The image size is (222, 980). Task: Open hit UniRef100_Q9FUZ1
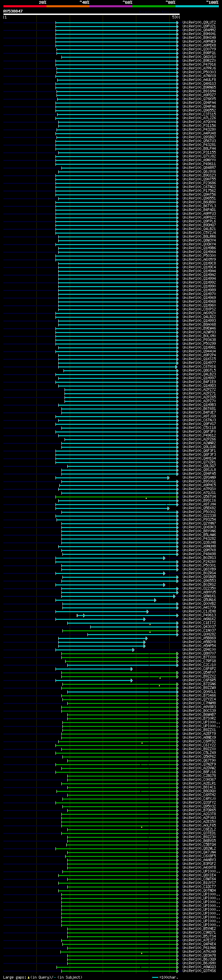coord(199,26)
